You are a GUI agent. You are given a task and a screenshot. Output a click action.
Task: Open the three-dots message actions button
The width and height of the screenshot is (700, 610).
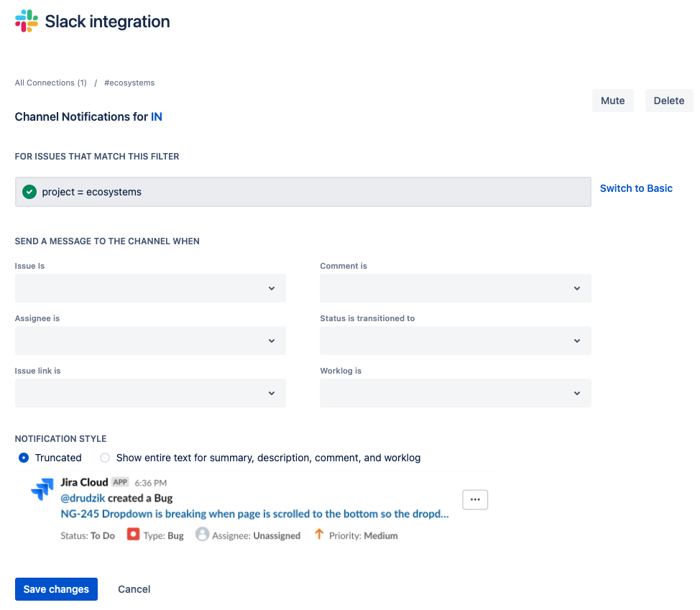click(475, 499)
